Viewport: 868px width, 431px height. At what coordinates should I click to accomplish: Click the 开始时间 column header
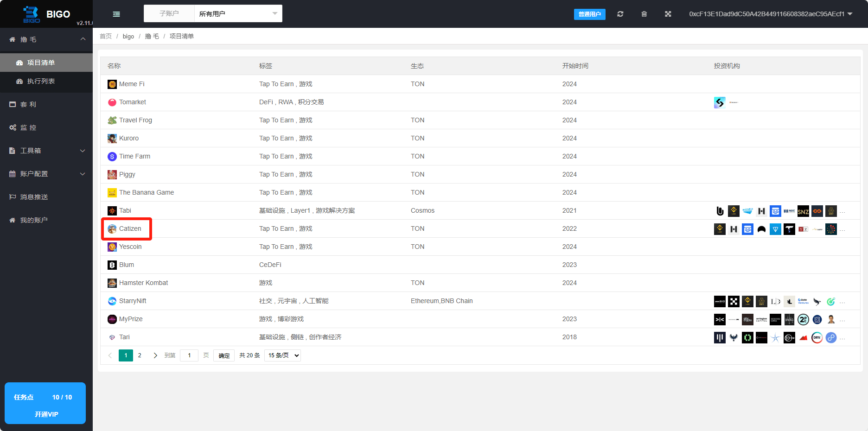[575, 66]
